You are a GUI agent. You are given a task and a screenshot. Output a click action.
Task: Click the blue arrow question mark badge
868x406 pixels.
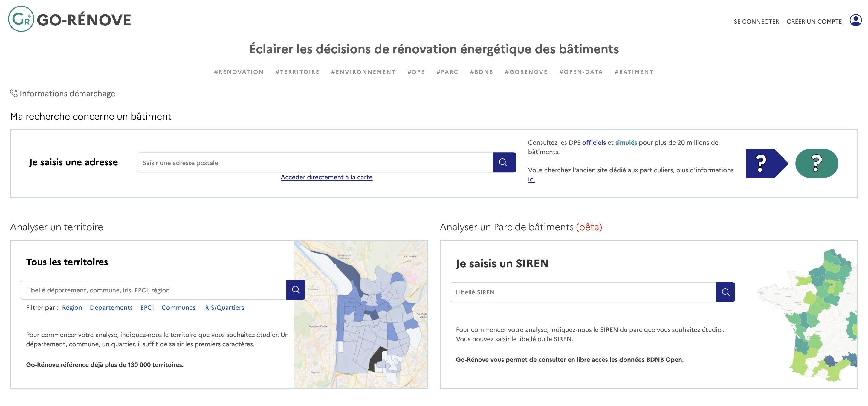[x=765, y=164]
